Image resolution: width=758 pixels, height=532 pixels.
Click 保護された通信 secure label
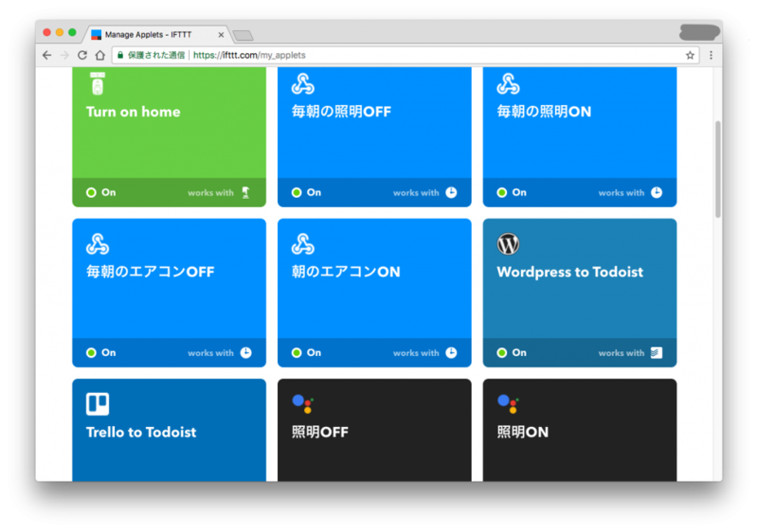coord(156,55)
